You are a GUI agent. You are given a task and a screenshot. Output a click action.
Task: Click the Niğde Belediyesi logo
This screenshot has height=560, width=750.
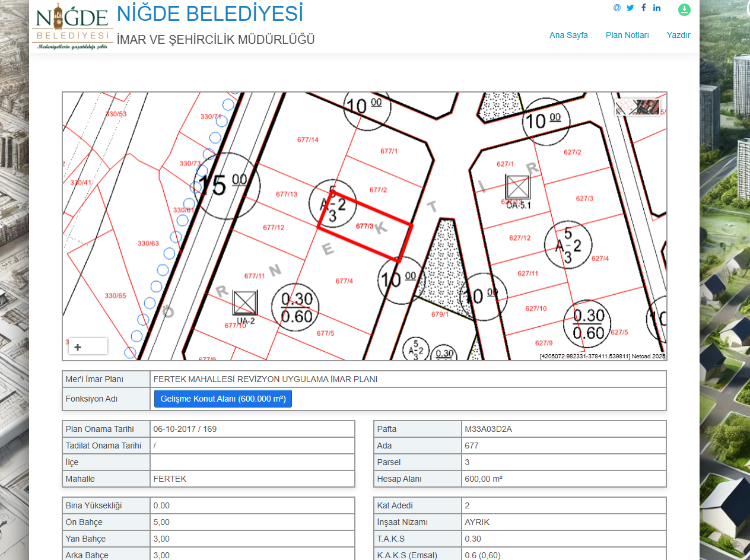pyautogui.click(x=72, y=27)
